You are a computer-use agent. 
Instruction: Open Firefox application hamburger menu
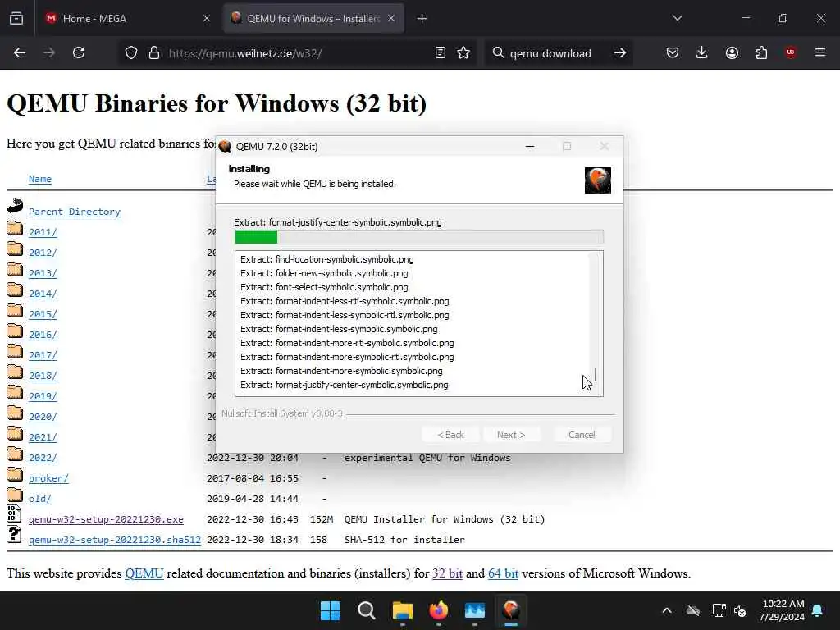(x=820, y=52)
